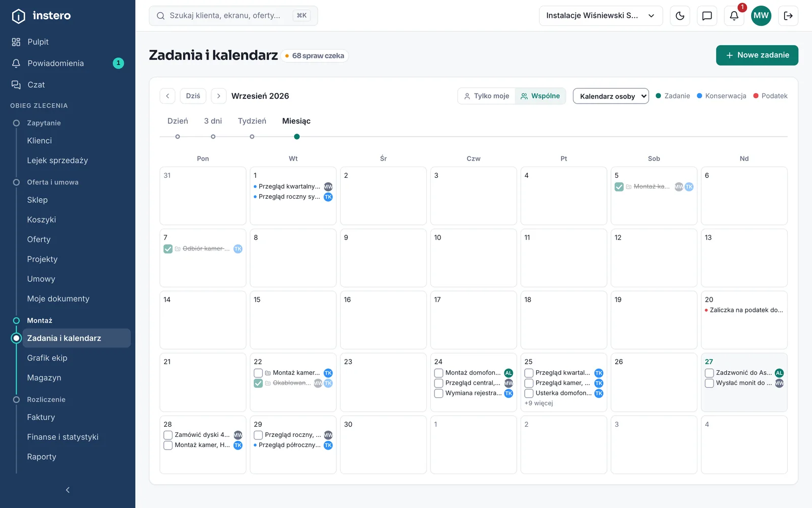Viewport: 812px width, 508px height.
Task: Open the MW user avatar menu
Action: [x=761, y=16]
